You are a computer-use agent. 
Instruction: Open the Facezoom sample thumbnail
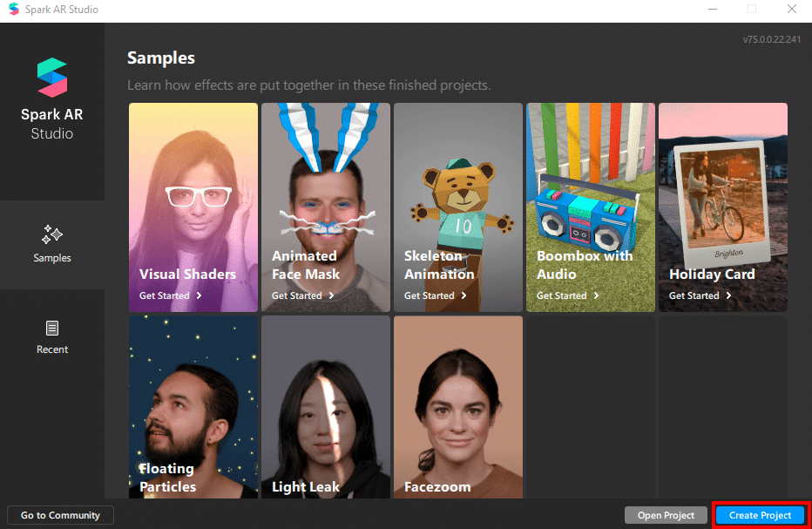(x=458, y=407)
